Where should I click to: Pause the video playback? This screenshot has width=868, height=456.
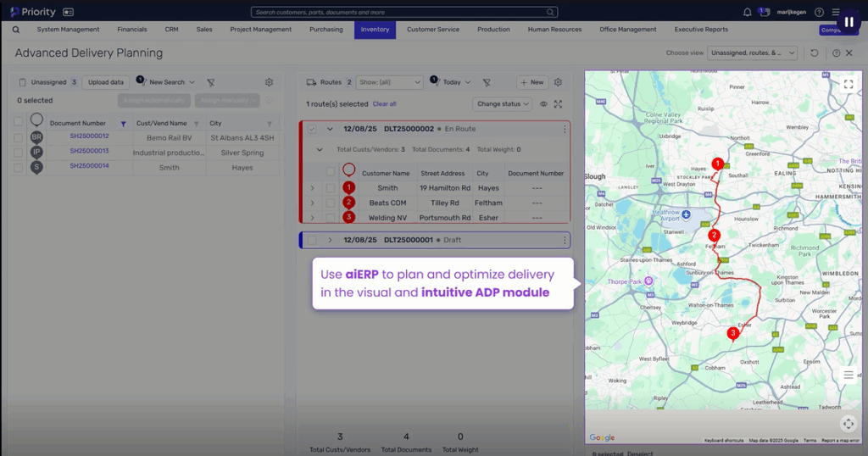849,22
